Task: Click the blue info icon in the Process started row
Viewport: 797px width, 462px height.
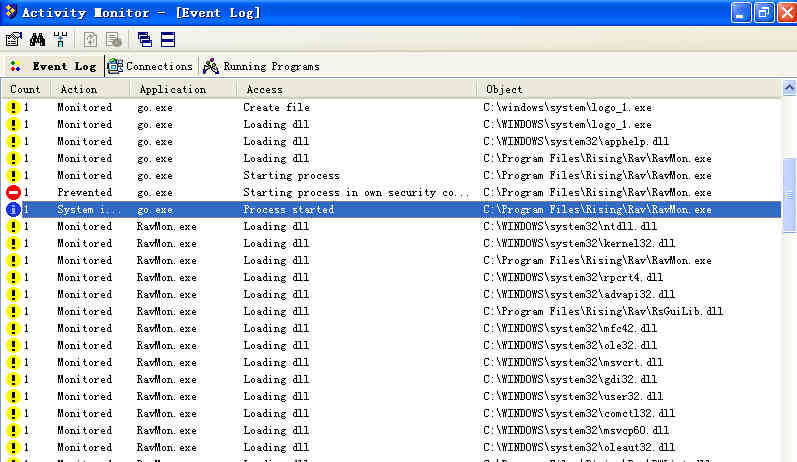Action: pyautogui.click(x=13, y=209)
